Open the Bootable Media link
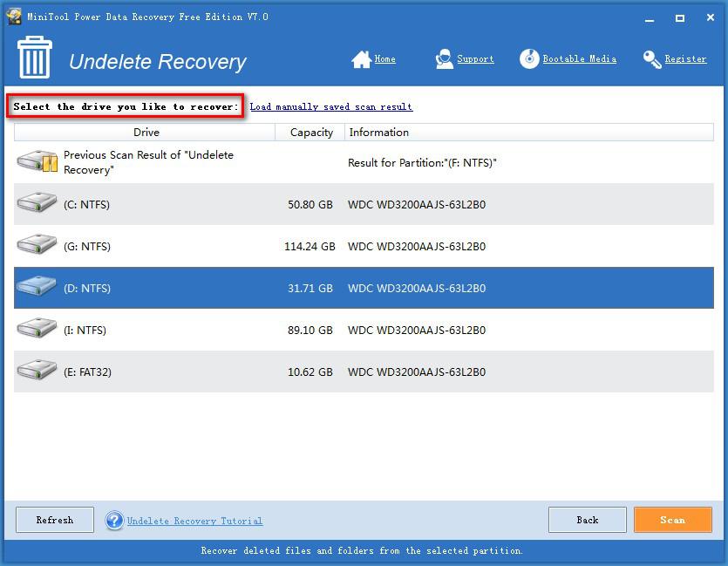 [x=580, y=59]
